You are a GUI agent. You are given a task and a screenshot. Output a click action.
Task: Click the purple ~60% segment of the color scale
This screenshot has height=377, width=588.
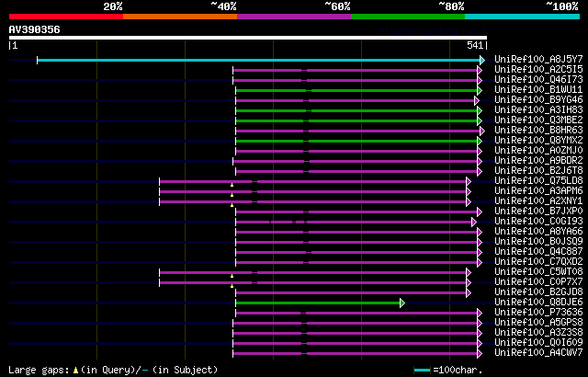click(294, 17)
